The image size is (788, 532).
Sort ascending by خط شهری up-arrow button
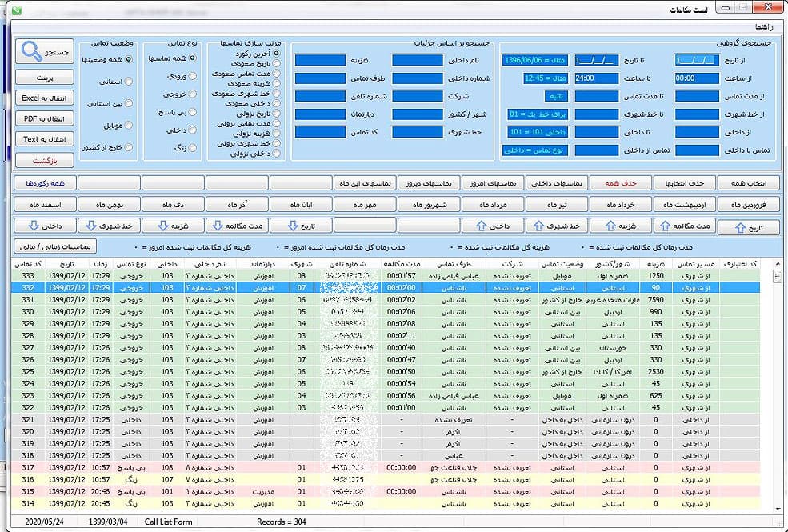click(x=557, y=226)
